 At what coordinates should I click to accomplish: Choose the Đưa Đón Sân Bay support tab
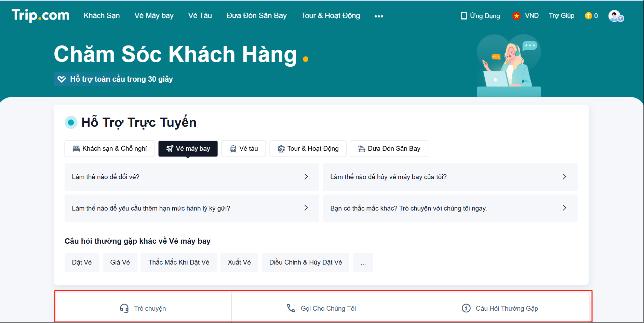389,149
